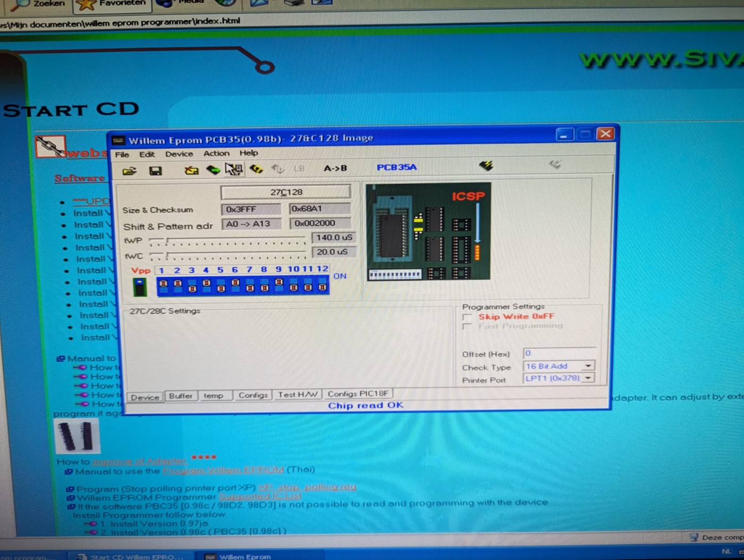Open the Help menu
The image size is (744, 560).
(248, 152)
